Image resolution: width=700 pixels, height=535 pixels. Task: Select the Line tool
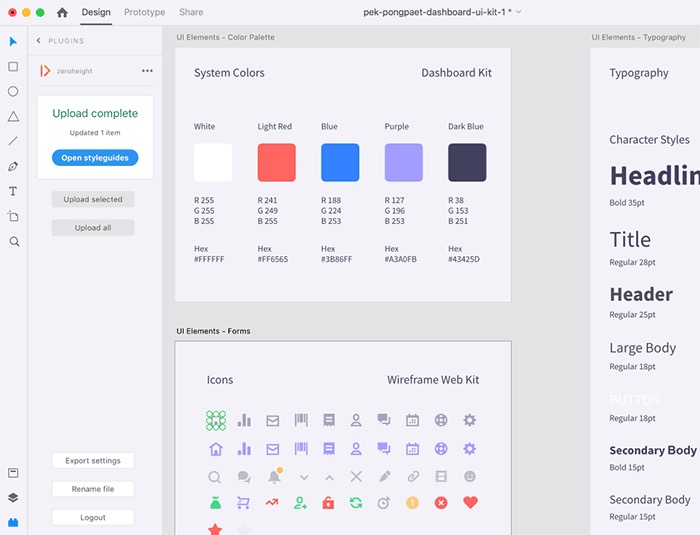pos(13,141)
